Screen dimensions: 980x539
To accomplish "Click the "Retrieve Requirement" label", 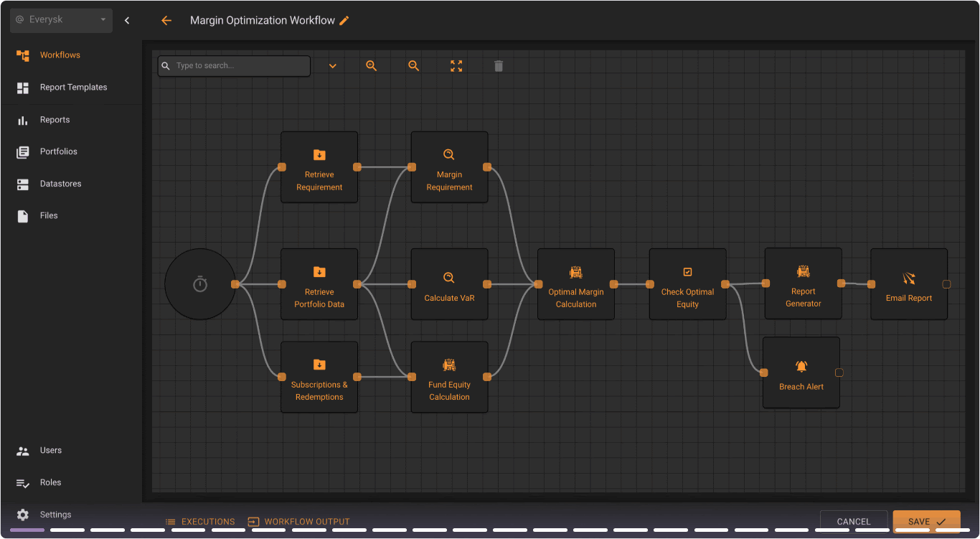I will (319, 181).
